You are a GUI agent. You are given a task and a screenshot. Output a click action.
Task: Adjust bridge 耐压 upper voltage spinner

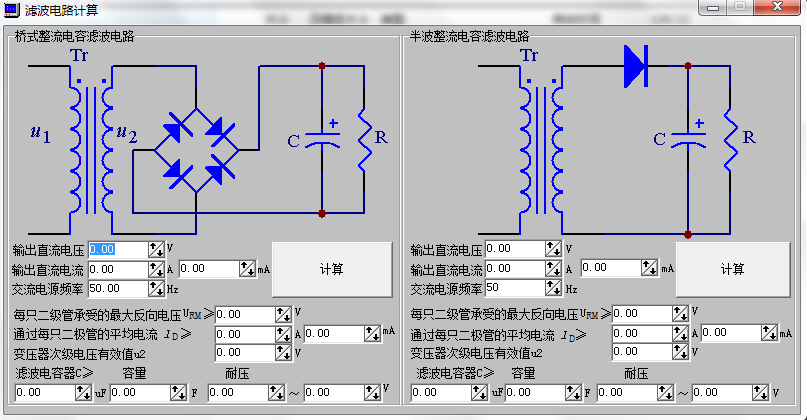click(x=373, y=393)
